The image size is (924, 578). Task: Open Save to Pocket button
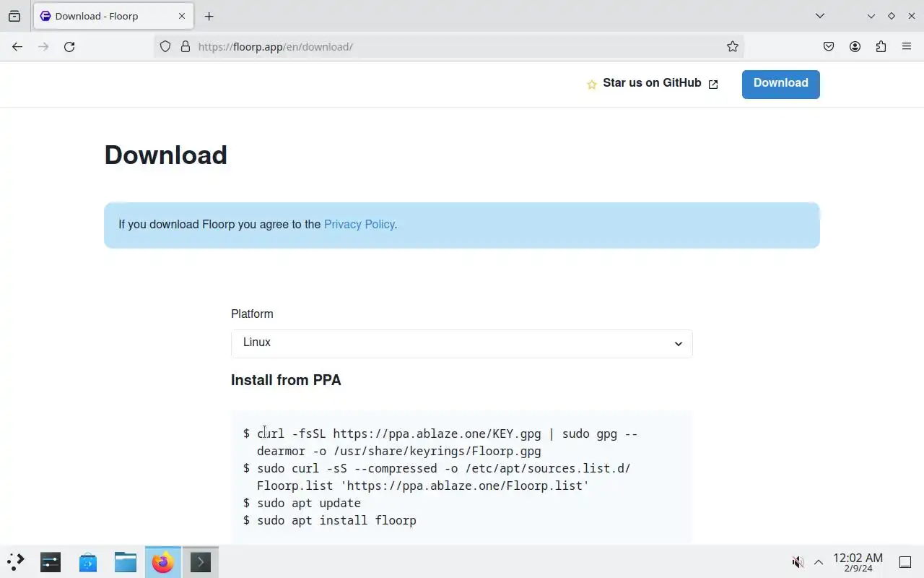click(829, 46)
